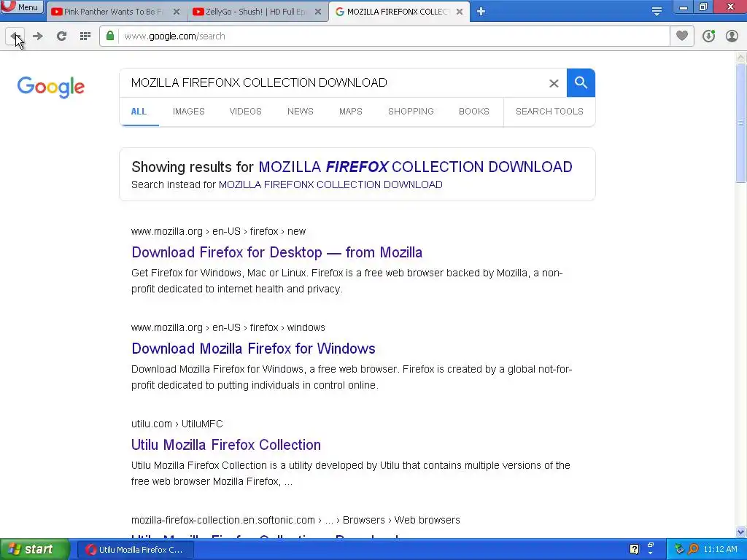
Task: Click the vertical scrollbar thumb
Action: click(741, 122)
